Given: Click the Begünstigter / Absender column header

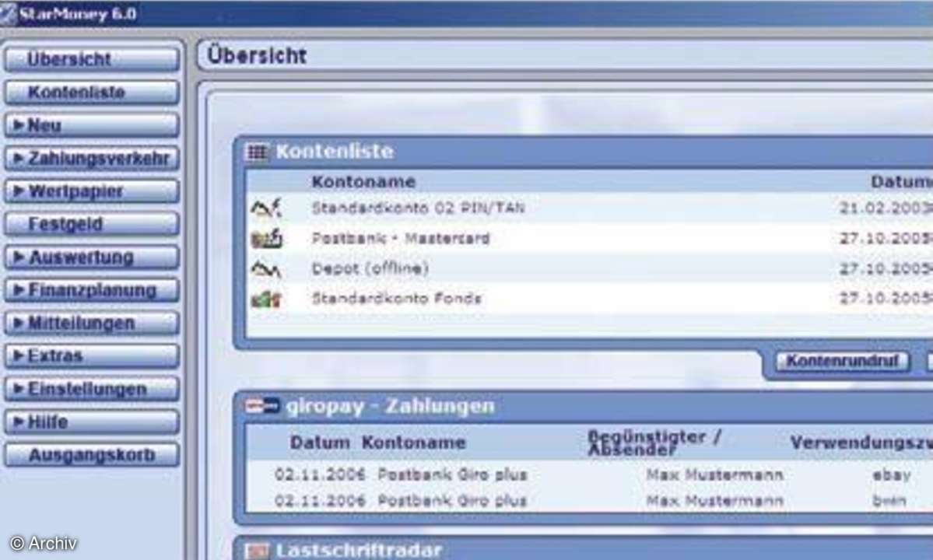Looking at the screenshot, I should [654, 443].
